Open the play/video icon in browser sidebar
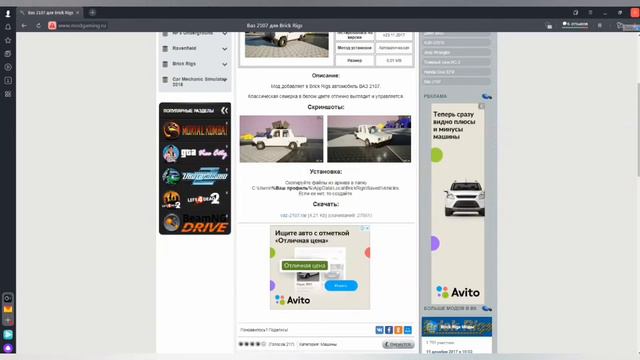Image resolution: width=640 pixels, height=360 pixels. [8, 67]
